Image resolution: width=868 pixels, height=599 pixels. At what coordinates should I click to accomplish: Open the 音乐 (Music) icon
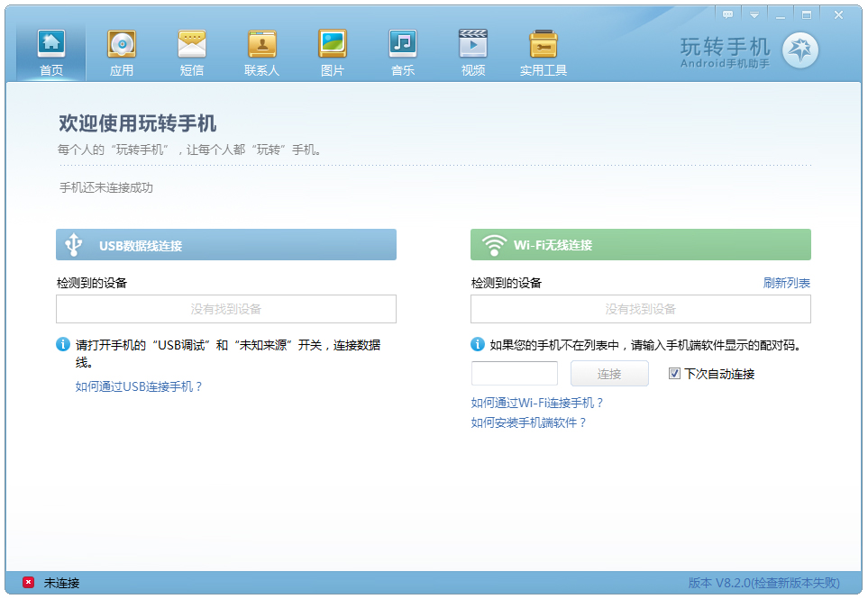coord(403,45)
